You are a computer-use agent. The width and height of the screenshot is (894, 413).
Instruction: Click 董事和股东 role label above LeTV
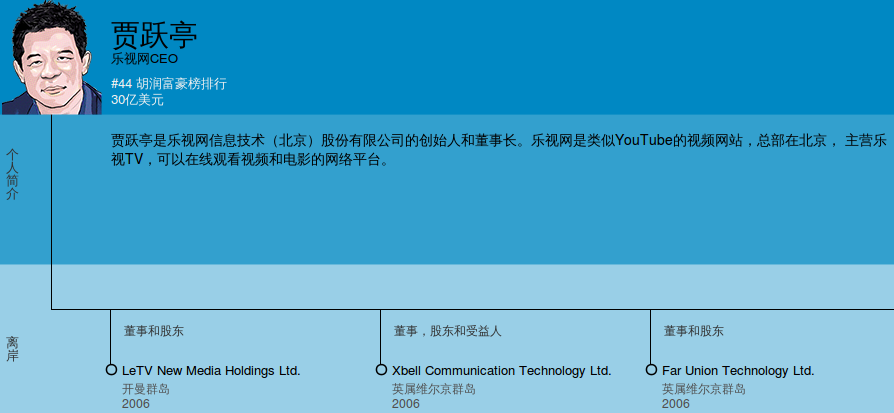click(153, 331)
